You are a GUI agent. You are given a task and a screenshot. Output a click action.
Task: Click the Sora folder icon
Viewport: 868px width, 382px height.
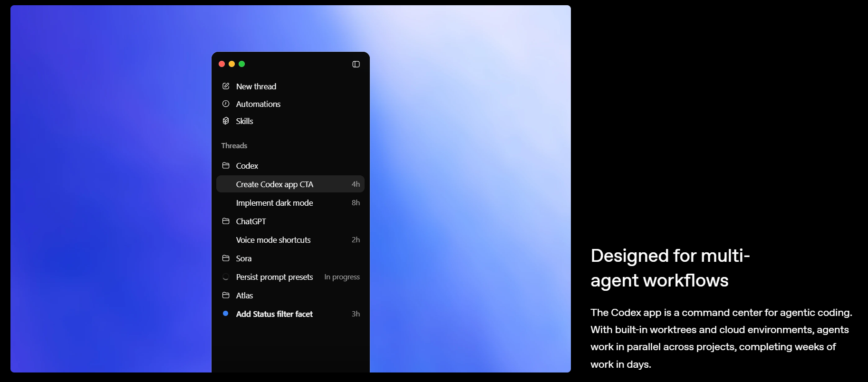point(226,258)
